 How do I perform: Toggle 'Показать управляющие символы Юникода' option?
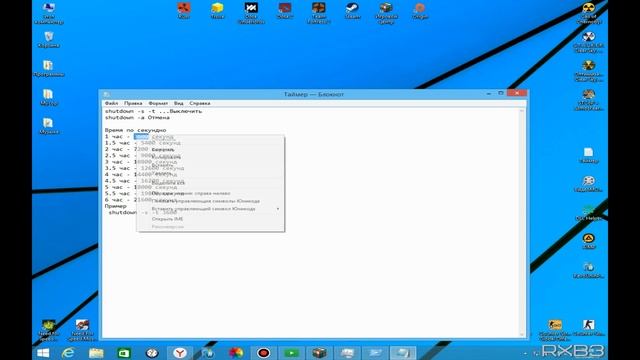(210, 201)
